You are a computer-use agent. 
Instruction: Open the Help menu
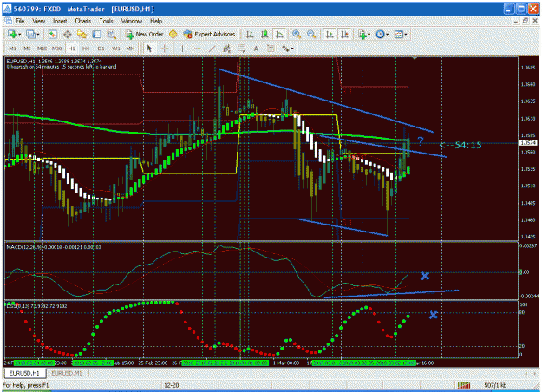(156, 21)
